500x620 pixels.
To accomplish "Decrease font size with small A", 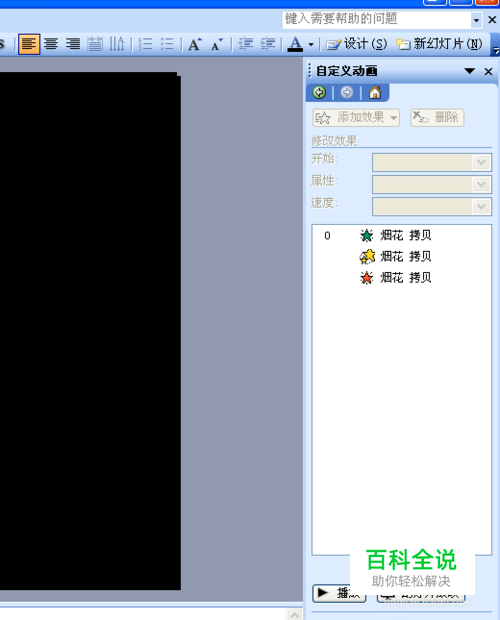I will tap(217, 44).
